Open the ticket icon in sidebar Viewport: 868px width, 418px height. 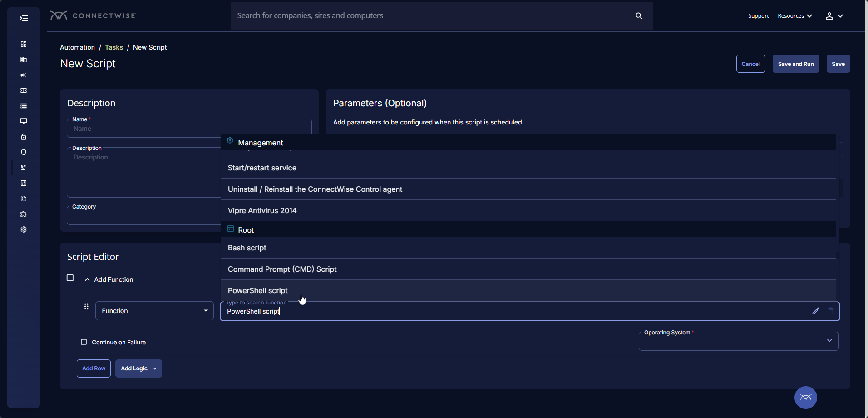click(24, 90)
